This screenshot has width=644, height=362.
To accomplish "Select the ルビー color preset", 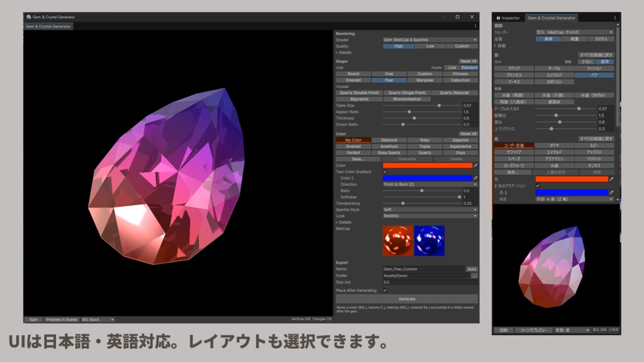I will [594, 145].
